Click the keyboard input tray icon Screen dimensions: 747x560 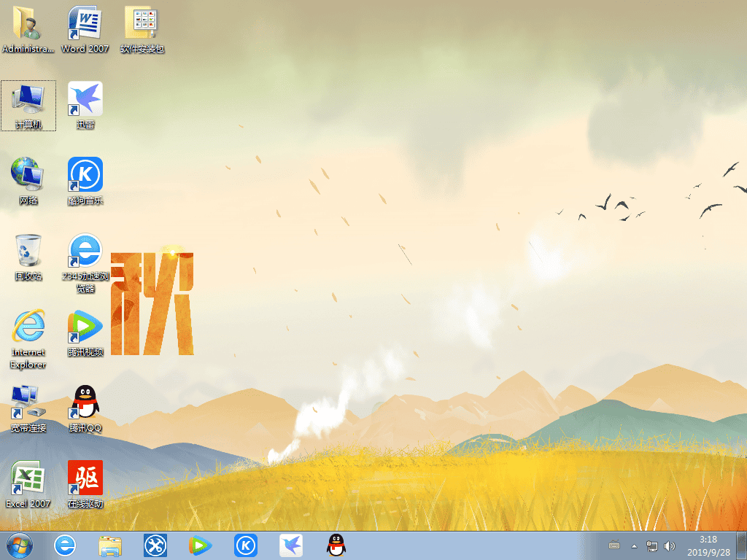[614, 545]
